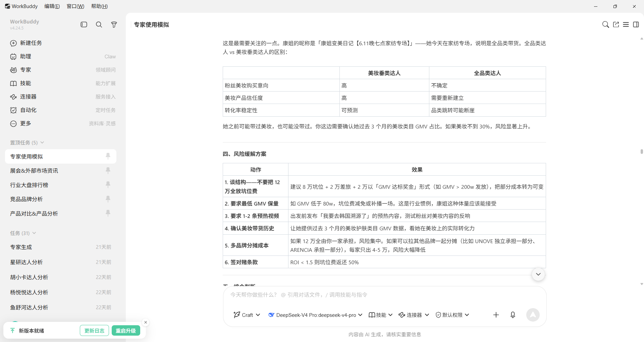644x342 pixels.
Task: Click the share/export conversation icon
Action: click(616, 24)
